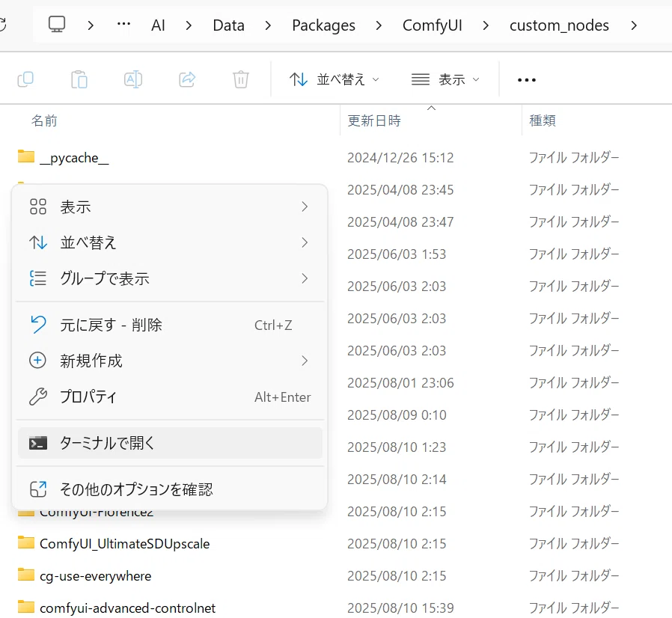Open the グループで表示 context menu entry
This screenshot has width=672, height=618.
coord(170,278)
